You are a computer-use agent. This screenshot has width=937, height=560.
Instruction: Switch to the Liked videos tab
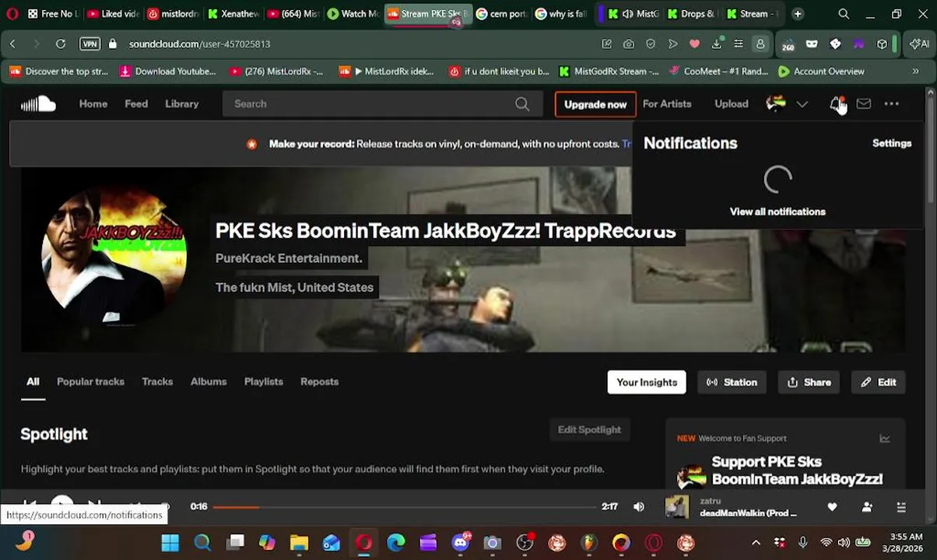[114, 14]
